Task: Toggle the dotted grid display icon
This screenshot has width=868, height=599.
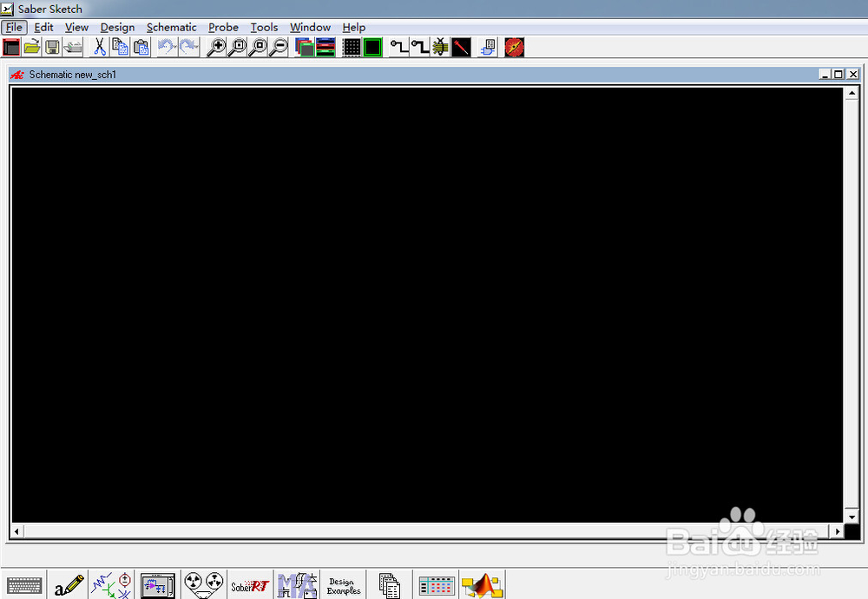Action: pyautogui.click(x=352, y=47)
